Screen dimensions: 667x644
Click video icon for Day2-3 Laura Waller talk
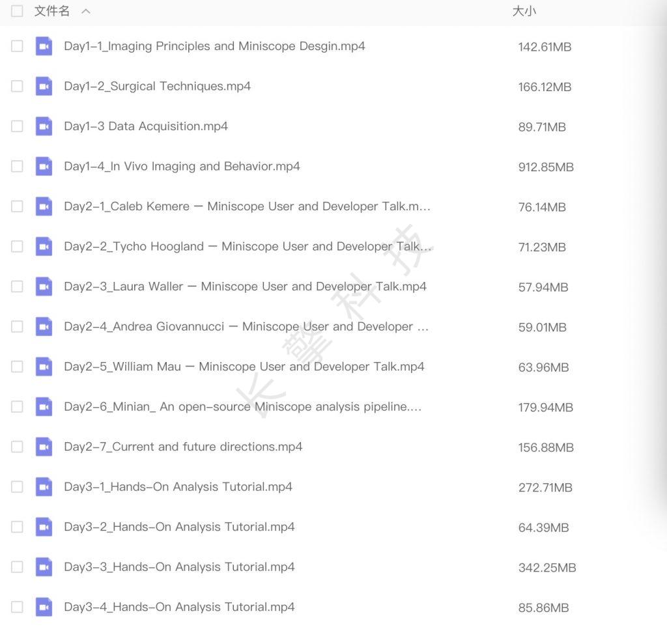44,287
